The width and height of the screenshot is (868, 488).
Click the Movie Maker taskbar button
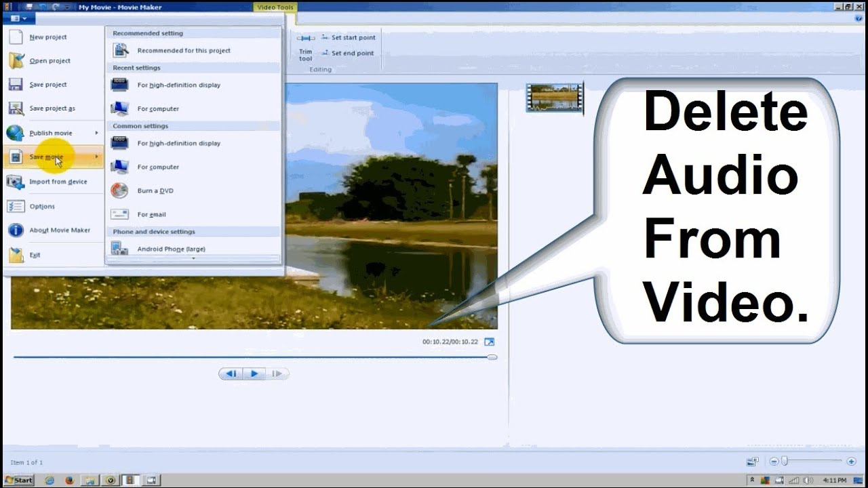coord(131,480)
